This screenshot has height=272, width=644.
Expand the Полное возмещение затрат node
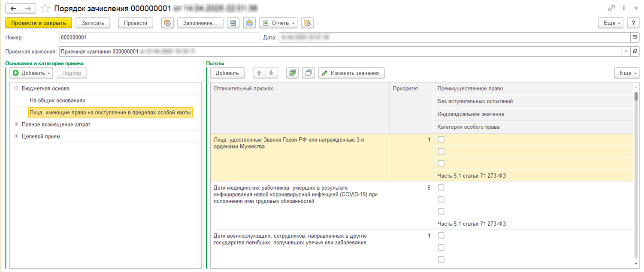point(16,124)
